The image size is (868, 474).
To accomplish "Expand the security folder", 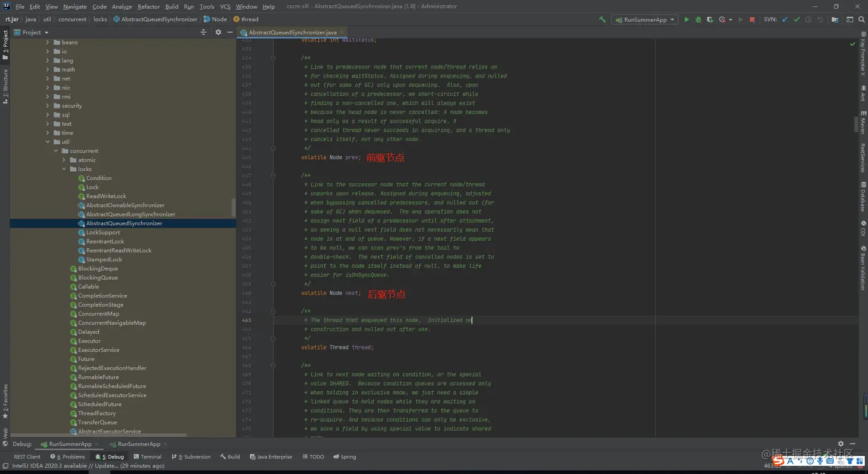I will pyautogui.click(x=48, y=106).
